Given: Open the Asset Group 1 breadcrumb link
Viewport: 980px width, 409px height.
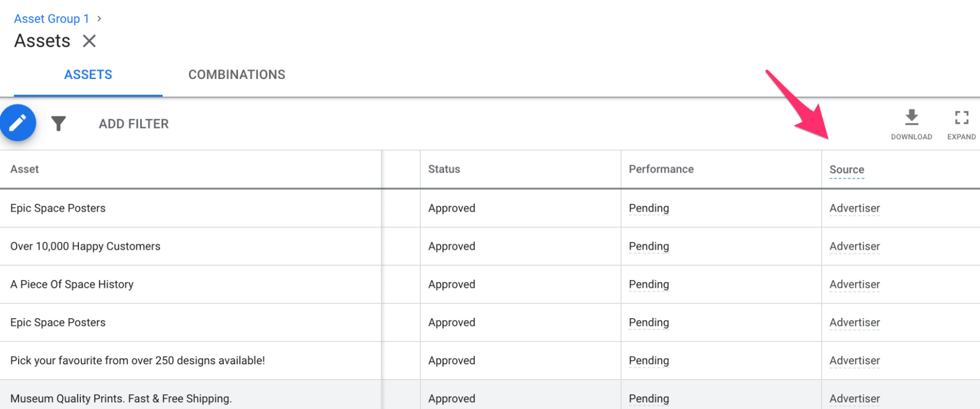Looking at the screenshot, I should [x=51, y=19].
